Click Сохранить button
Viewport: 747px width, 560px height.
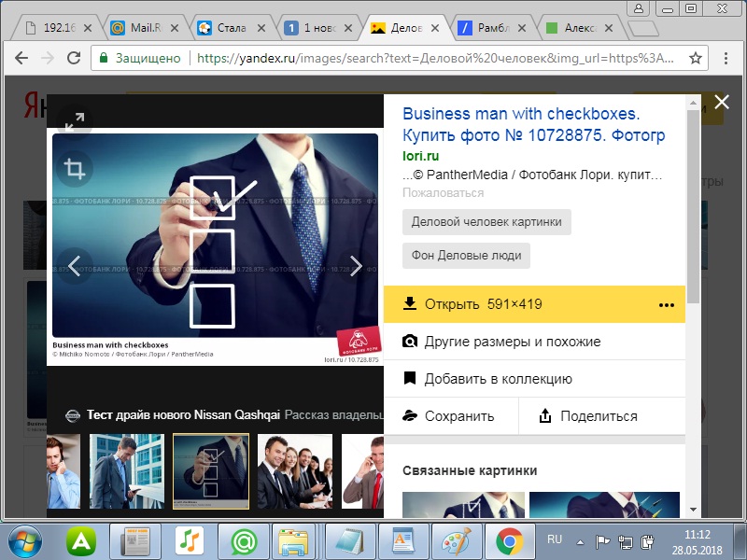pyautogui.click(x=451, y=415)
